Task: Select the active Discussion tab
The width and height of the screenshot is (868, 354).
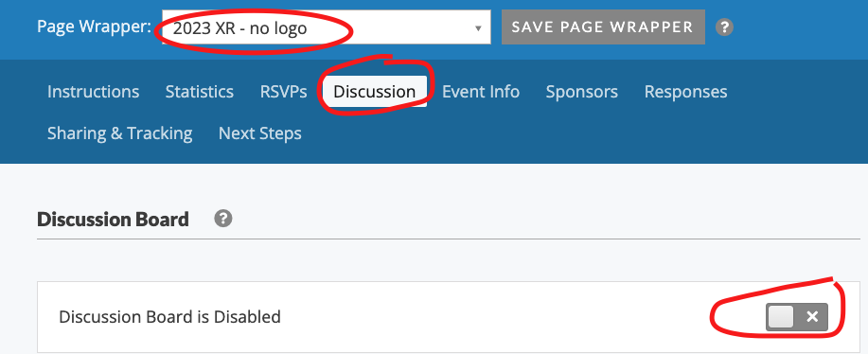Action: tap(374, 91)
